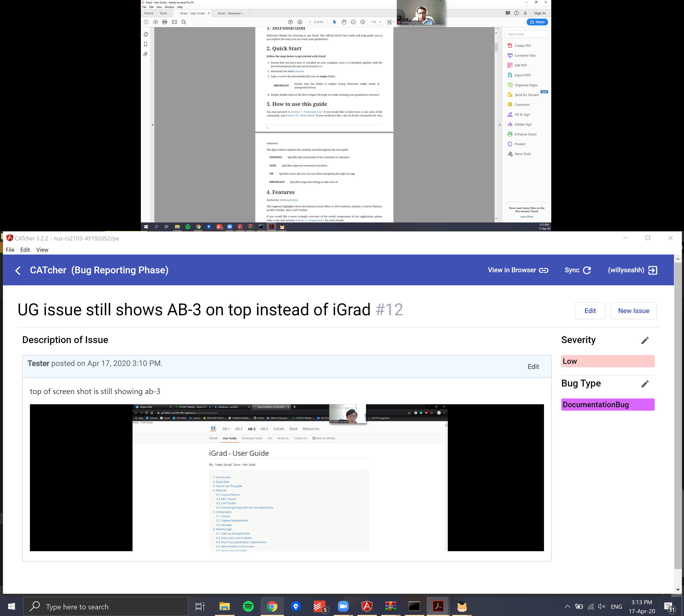Open Windows Task View
684x616 pixels.
(x=200, y=607)
